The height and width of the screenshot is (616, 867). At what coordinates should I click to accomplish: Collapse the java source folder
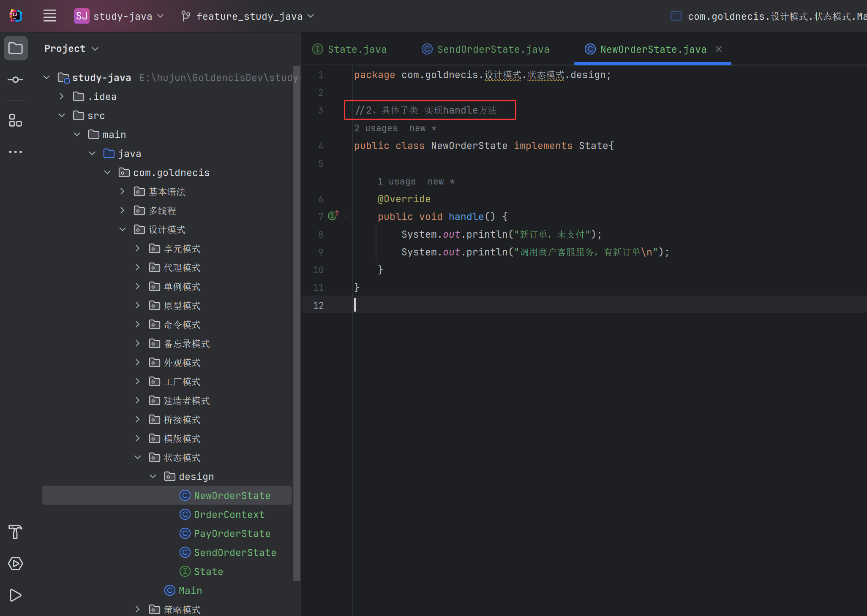pos(92,154)
